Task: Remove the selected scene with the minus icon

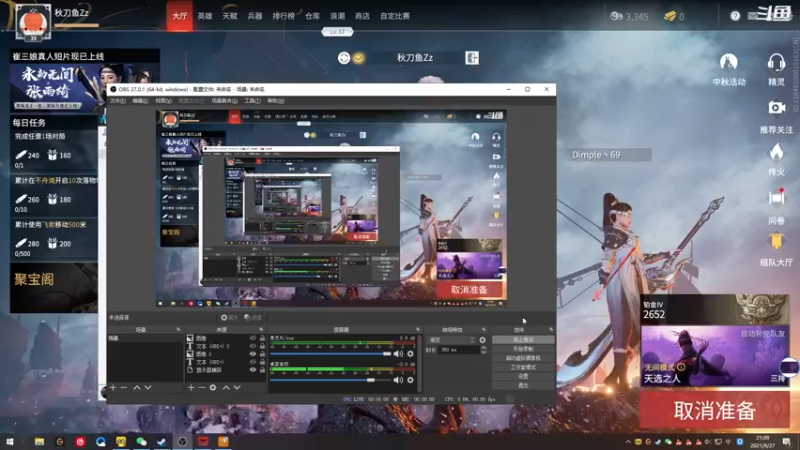Action: [123, 388]
